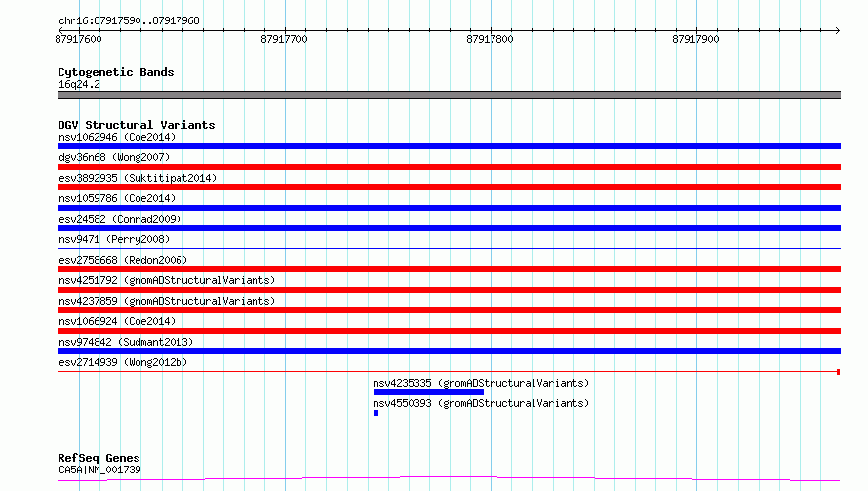Click ruler position label 87917900

[x=695, y=39]
